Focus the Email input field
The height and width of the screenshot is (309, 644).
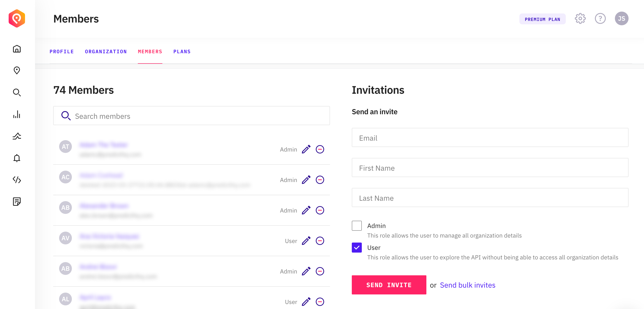(490, 138)
